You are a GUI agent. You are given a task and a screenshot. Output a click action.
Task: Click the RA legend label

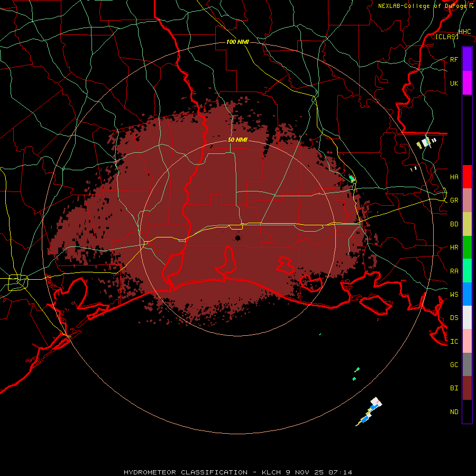[x=454, y=271]
